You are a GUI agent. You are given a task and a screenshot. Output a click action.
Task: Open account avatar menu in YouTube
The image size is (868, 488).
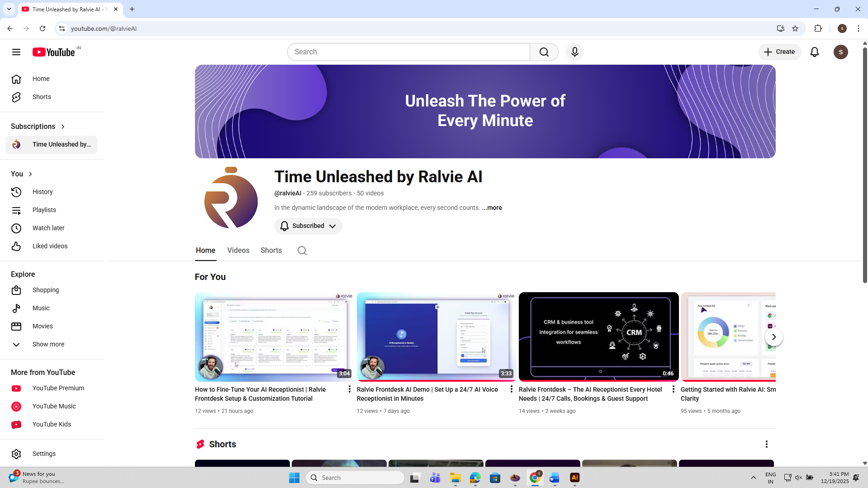(841, 52)
